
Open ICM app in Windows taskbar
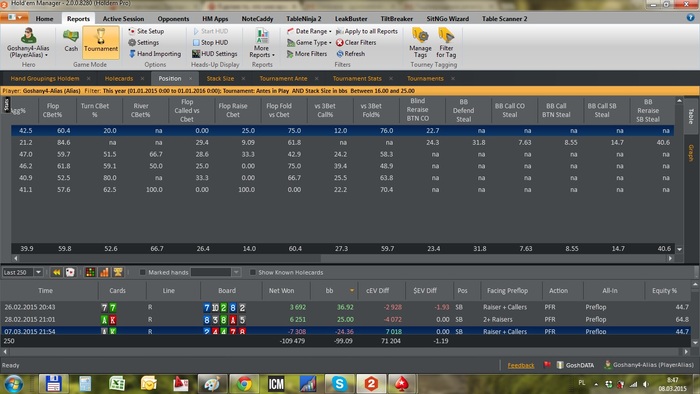pyautogui.click(x=276, y=383)
